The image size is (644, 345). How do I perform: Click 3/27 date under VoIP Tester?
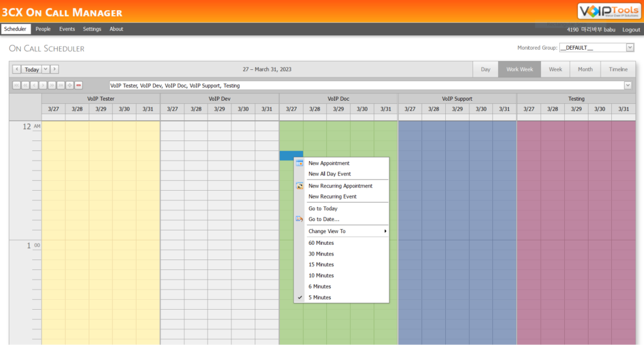pyautogui.click(x=53, y=109)
